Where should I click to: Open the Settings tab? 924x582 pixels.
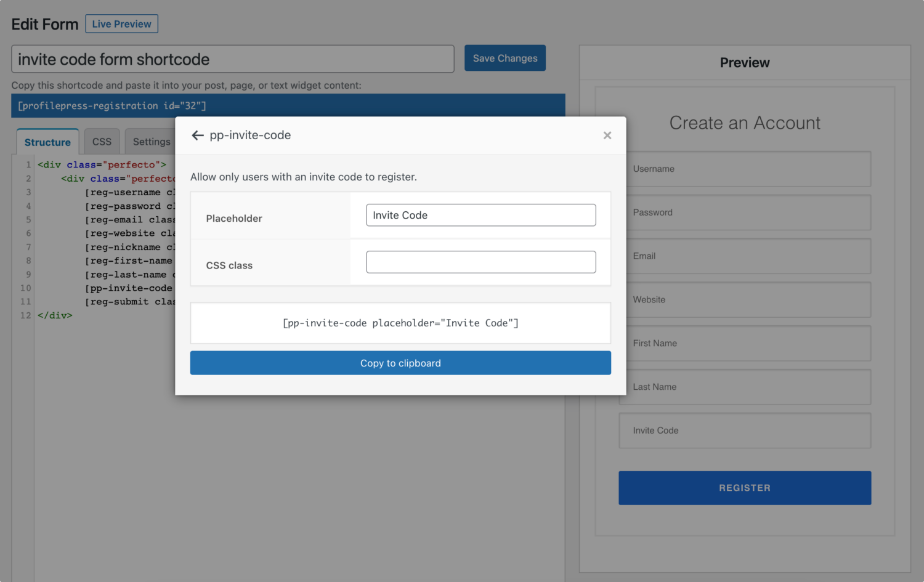tap(151, 142)
